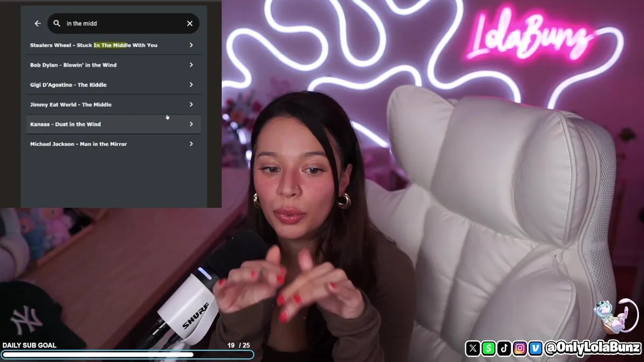Click the green Cash App icon
This screenshot has height=362, width=644.
(488, 348)
